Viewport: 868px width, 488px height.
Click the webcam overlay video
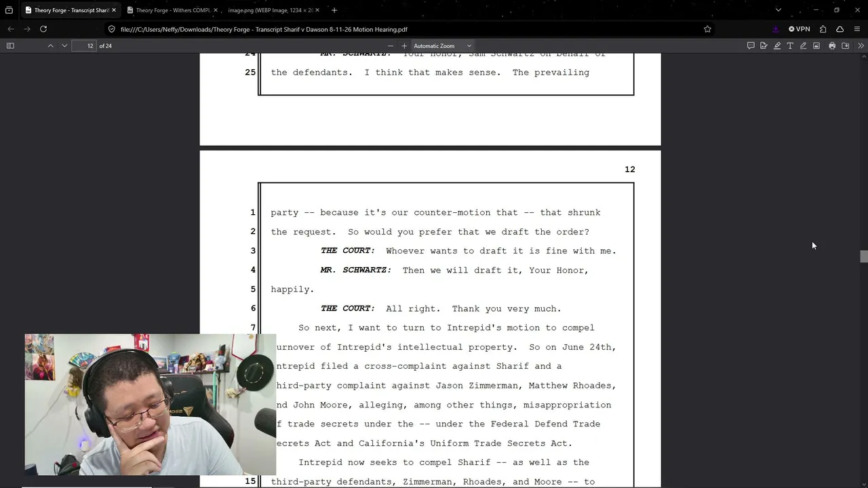[151, 404]
